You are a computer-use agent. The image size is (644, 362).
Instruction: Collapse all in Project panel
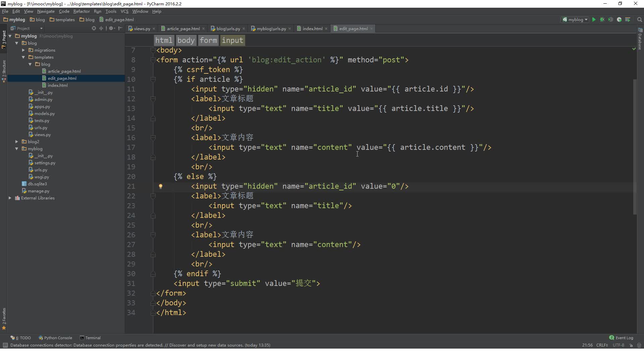[x=101, y=28]
